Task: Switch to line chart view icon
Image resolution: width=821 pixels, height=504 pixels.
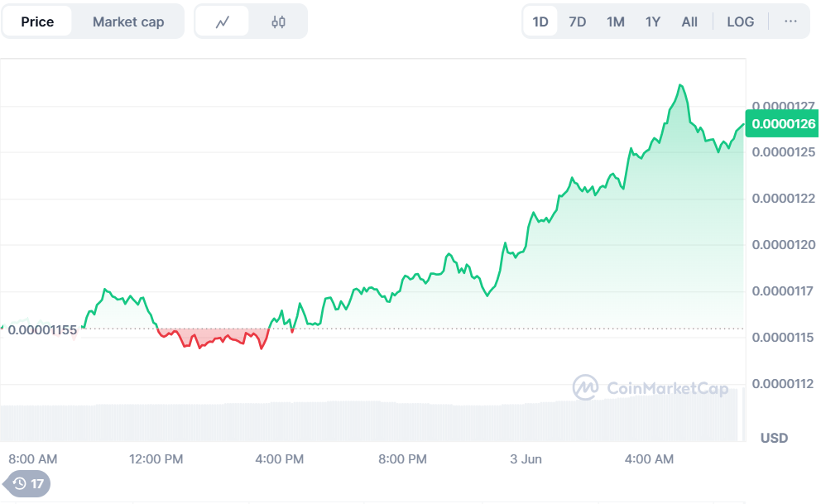Action: [222, 22]
